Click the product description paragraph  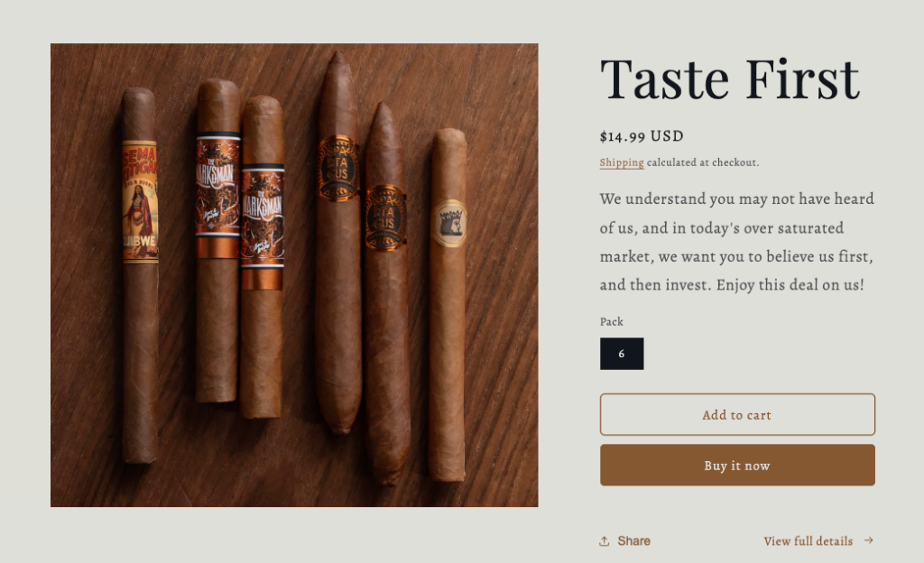(737, 242)
